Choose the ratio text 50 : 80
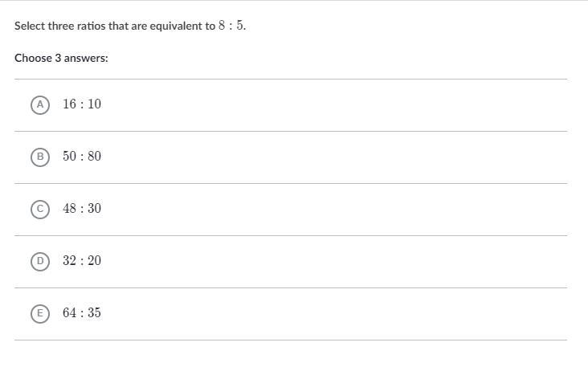Viewport: 588px width, 371px height. [x=82, y=156]
